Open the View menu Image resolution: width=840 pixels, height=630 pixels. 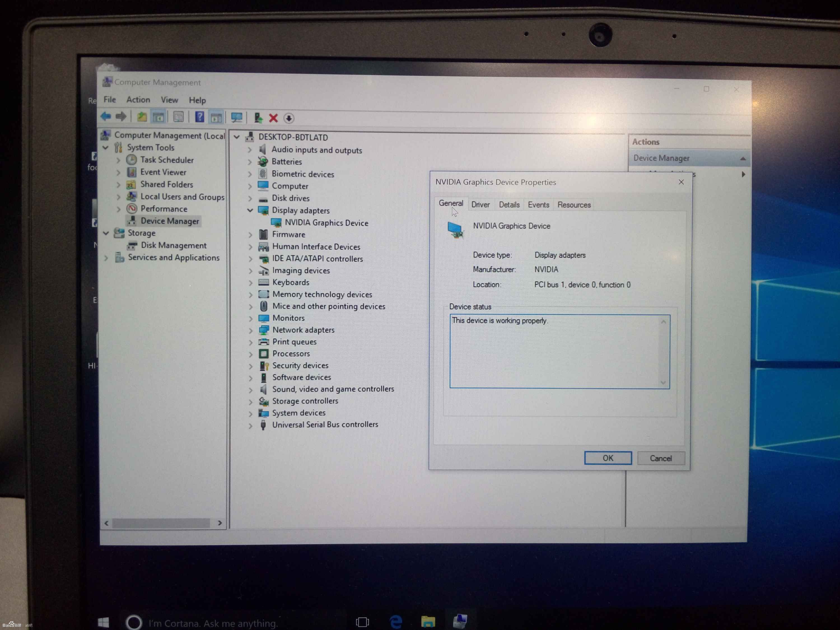click(169, 100)
